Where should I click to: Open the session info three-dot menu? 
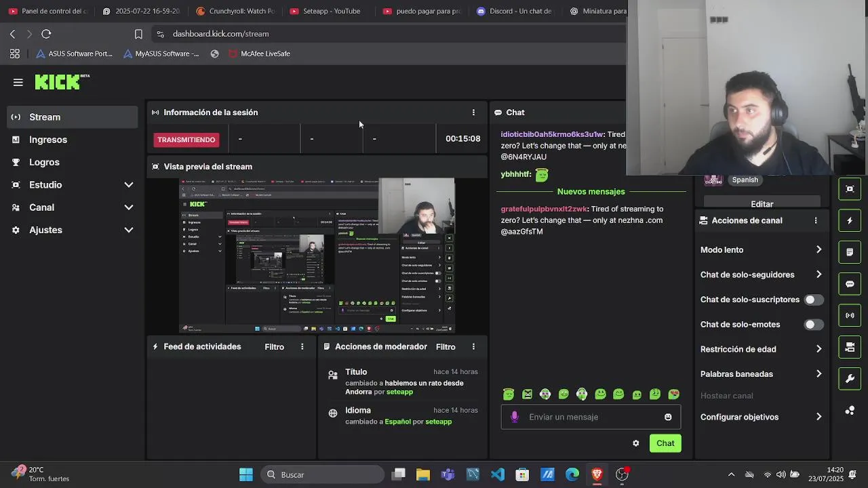point(473,113)
